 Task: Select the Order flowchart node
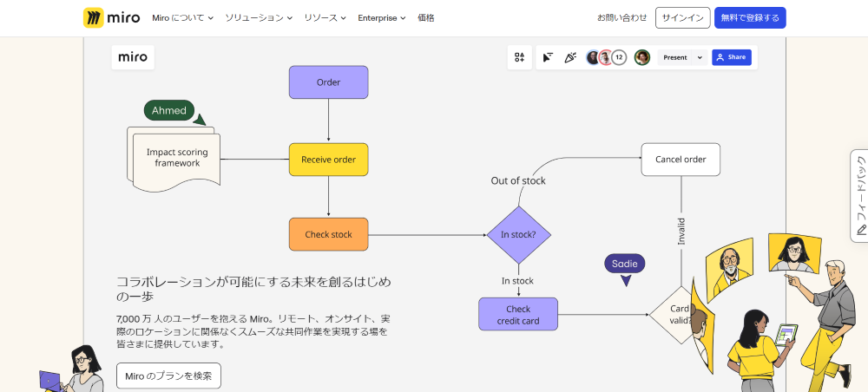(x=328, y=82)
